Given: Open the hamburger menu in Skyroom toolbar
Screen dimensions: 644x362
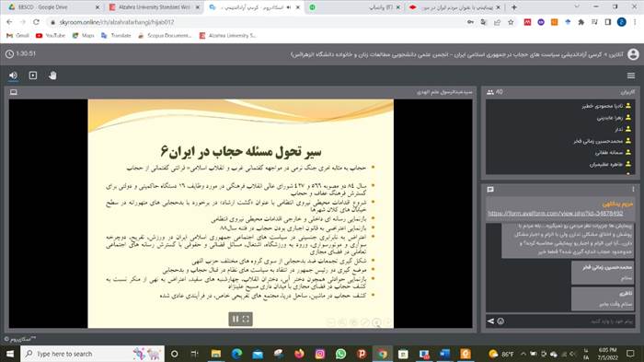Looking at the screenshot, I should coord(631,76).
